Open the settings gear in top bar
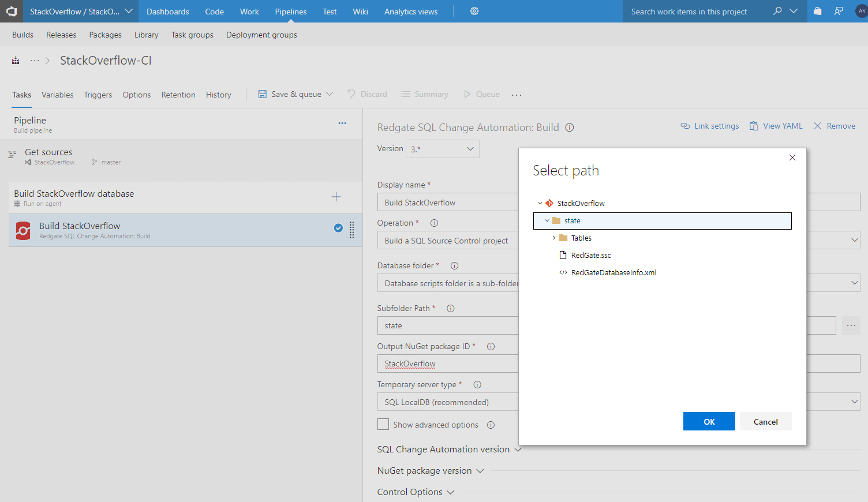The image size is (868, 502). coord(474,12)
